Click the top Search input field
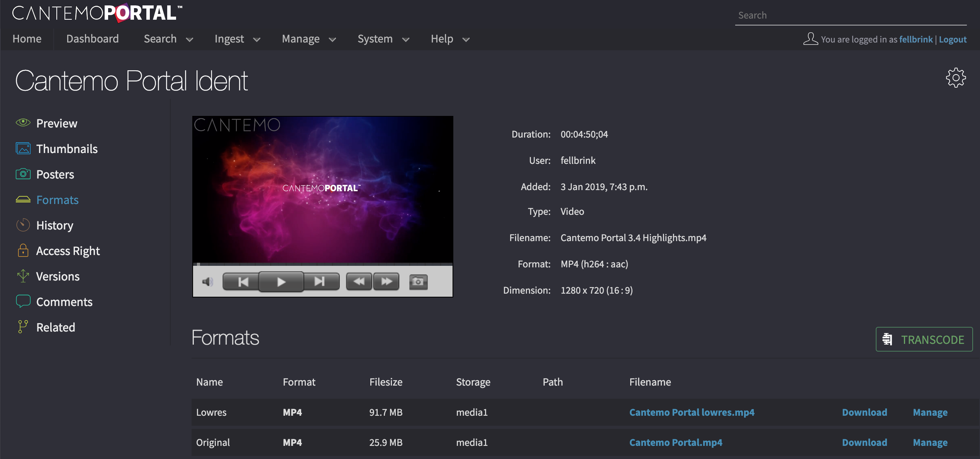Image resolution: width=980 pixels, height=459 pixels. coord(851,15)
